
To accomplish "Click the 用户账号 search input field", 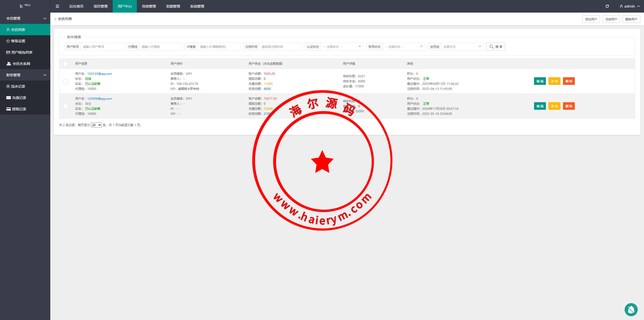I will pyautogui.click(x=102, y=47).
